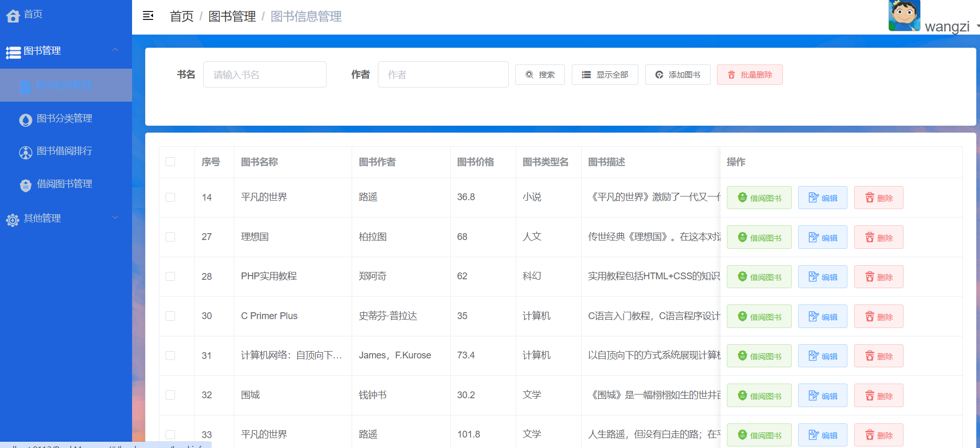980x448 pixels.
Task: Check the row 31 计算机网络 checkbox
Action: click(x=170, y=355)
